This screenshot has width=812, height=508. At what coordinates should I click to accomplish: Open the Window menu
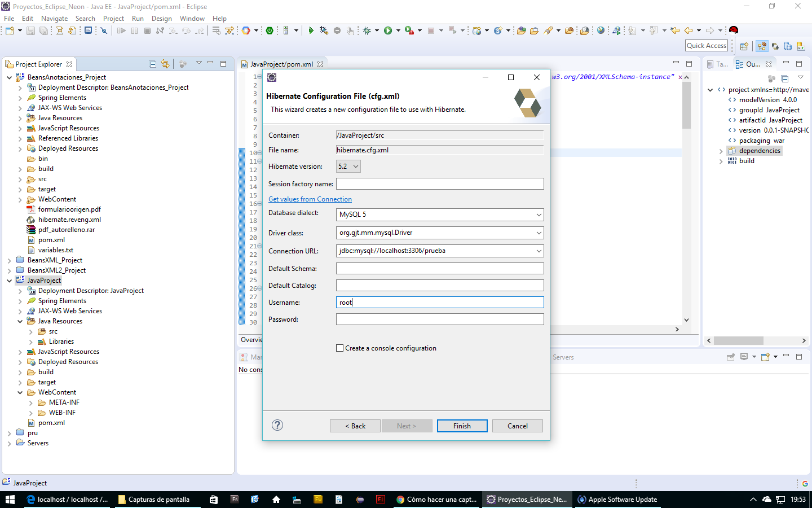coord(192,19)
